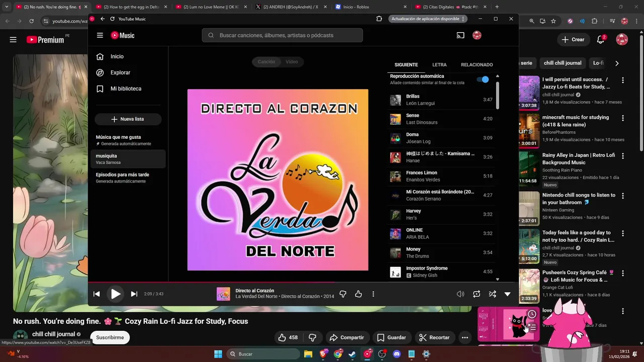Cast YouTube Music to a device
Viewport: 644px width, 362px height.
click(460, 35)
